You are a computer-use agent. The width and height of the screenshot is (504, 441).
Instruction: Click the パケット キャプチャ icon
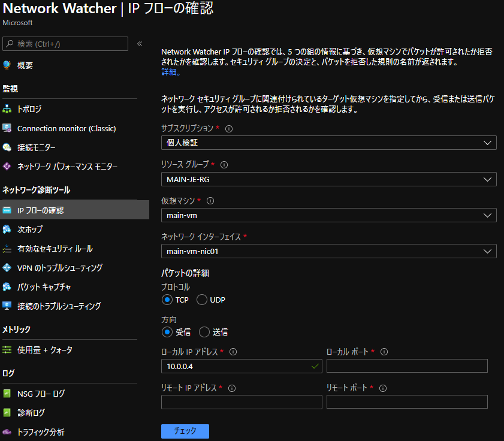(7, 287)
